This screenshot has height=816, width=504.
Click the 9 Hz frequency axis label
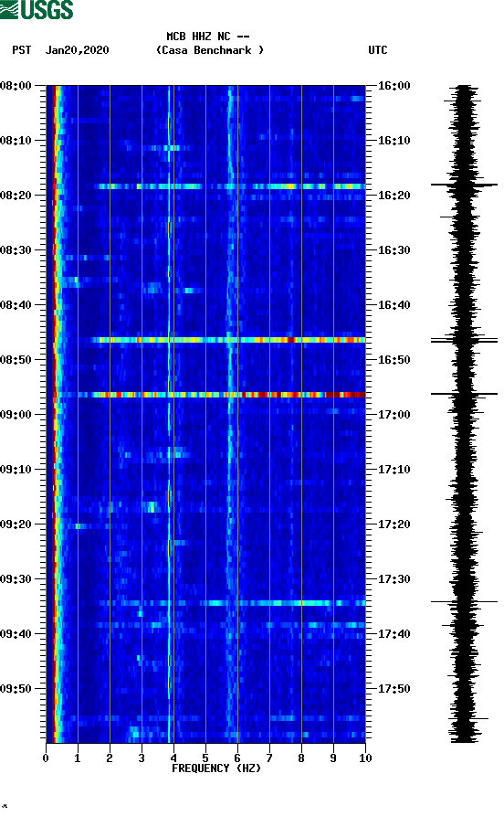click(x=333, y=758)
